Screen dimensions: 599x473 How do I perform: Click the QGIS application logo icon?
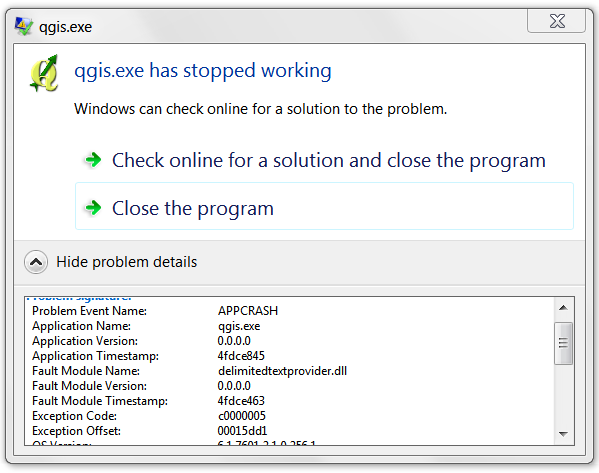(44, 73)
